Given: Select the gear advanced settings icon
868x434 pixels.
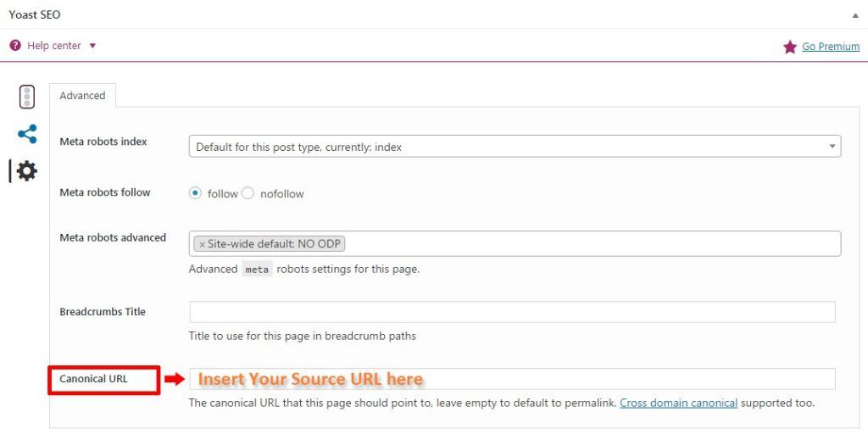Looking at the screenshot, I should tap(26, 171).
